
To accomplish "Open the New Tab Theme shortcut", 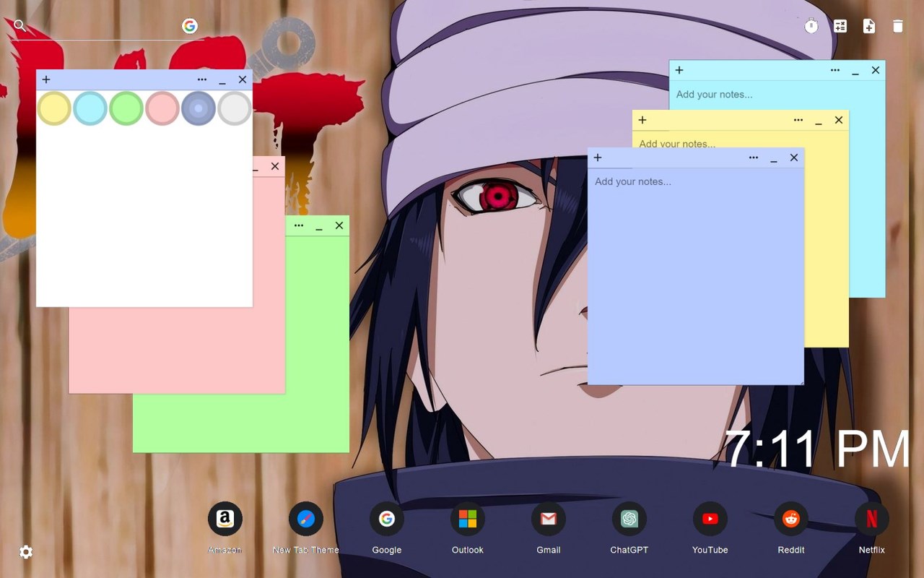I will (x=306, y=519).
